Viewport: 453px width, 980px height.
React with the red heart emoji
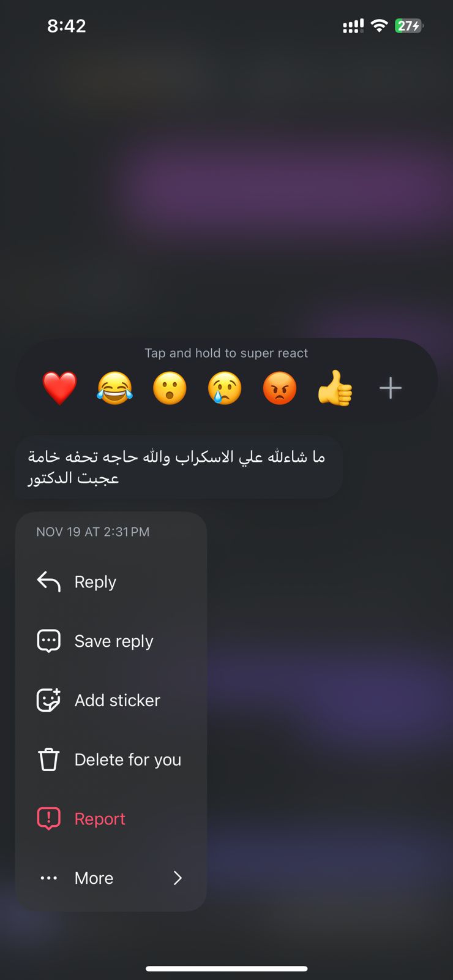coord(59,388)
